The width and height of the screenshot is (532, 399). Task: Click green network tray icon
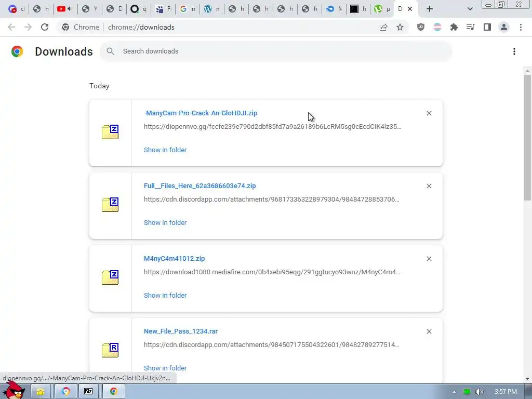[x=467, y=392]
